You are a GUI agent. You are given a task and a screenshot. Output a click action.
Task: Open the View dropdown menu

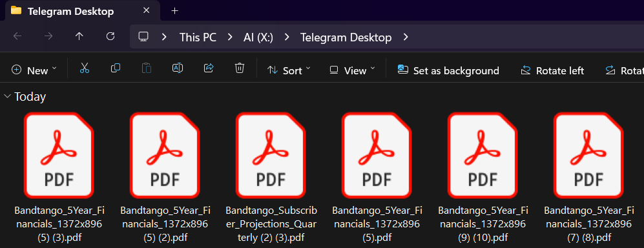[353, 70]
